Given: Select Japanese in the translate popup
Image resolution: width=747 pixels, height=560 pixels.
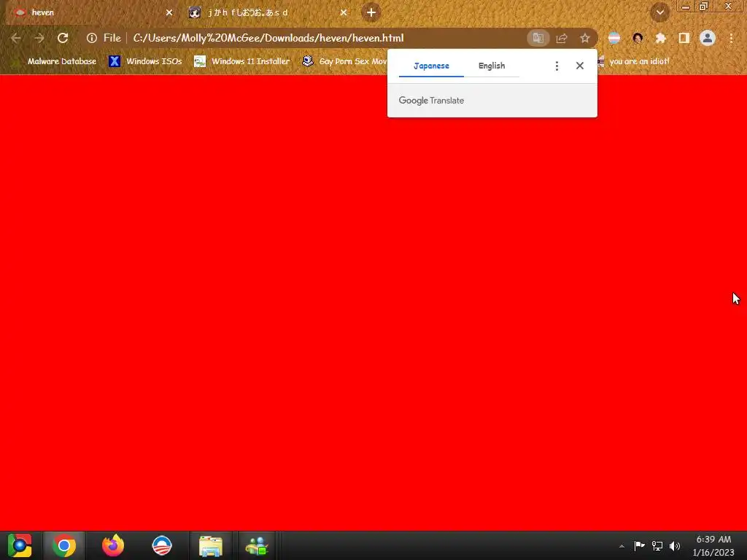Looking at the screenshot, I should (x=431, y=66).
